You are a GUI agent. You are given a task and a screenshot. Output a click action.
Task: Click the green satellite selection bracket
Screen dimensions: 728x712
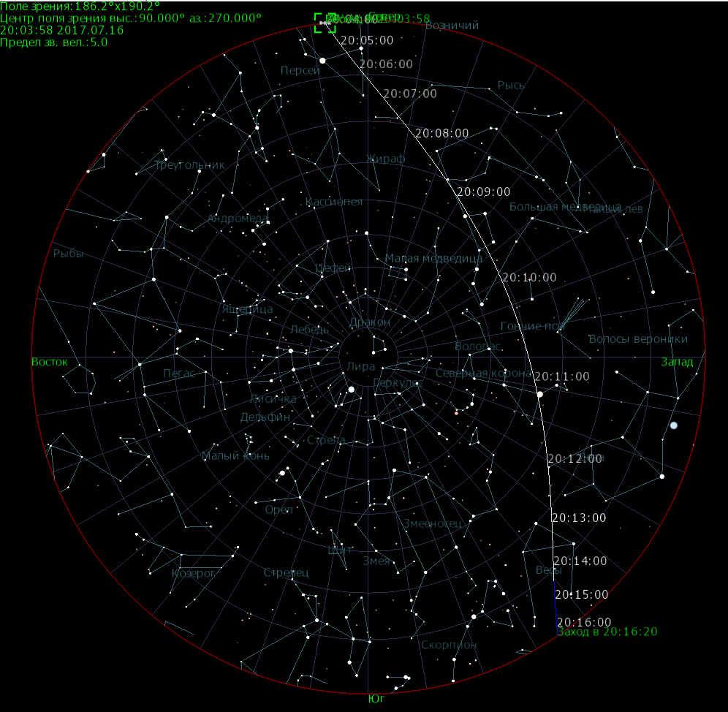325,23
